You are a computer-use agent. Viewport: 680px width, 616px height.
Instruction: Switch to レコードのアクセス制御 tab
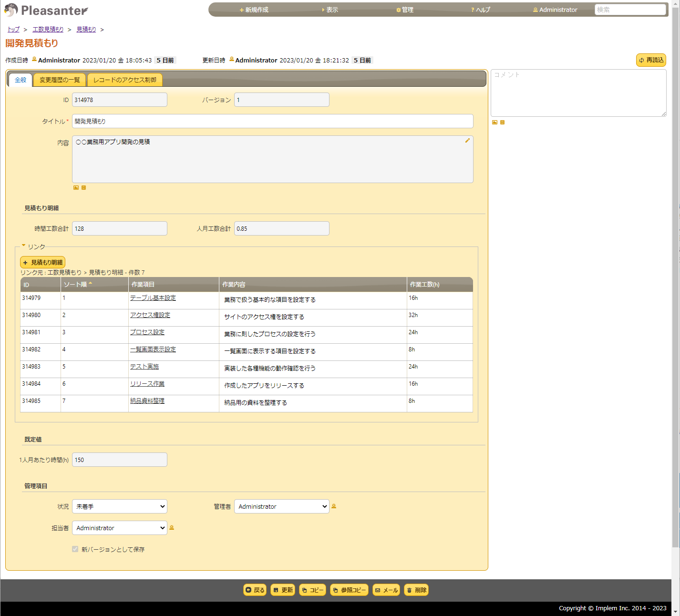(125, 80)
